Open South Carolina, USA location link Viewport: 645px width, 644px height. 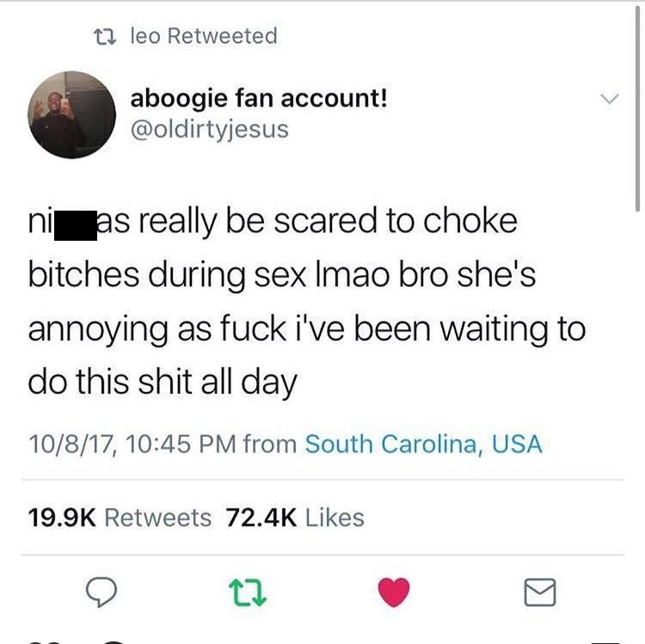point(424,445)
